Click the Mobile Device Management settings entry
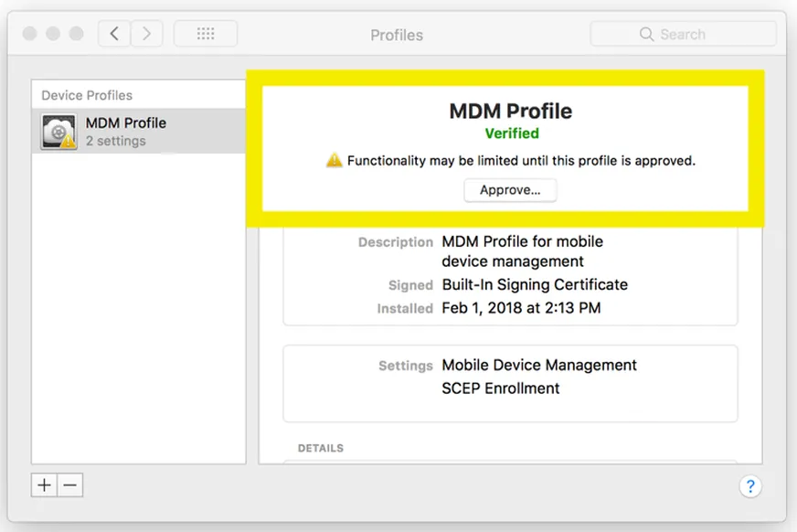 pyautogui.click(x=538, y=365)
